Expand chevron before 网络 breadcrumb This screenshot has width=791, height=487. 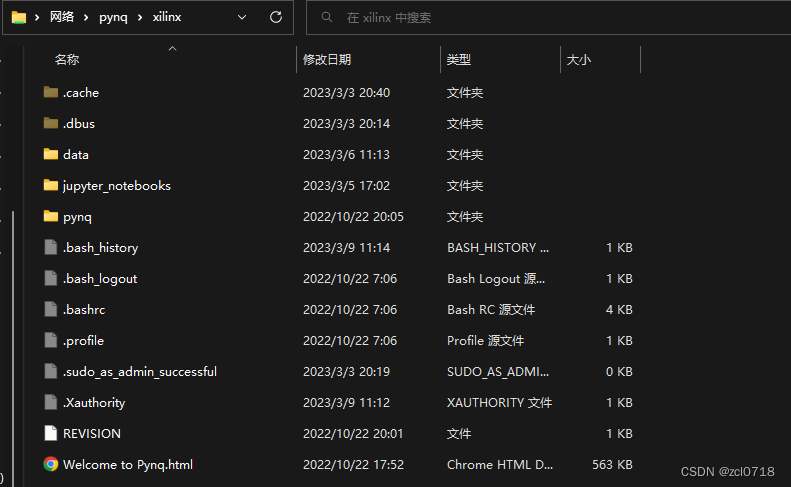click(x=37, y=18)
